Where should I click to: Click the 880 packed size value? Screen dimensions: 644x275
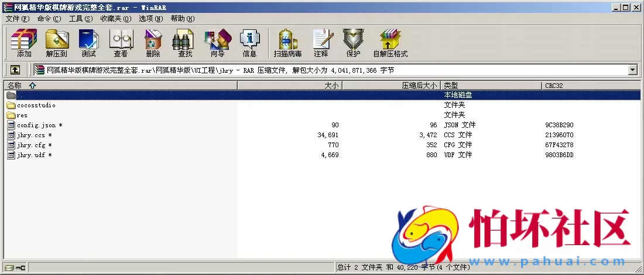click(x=431, y=155)
